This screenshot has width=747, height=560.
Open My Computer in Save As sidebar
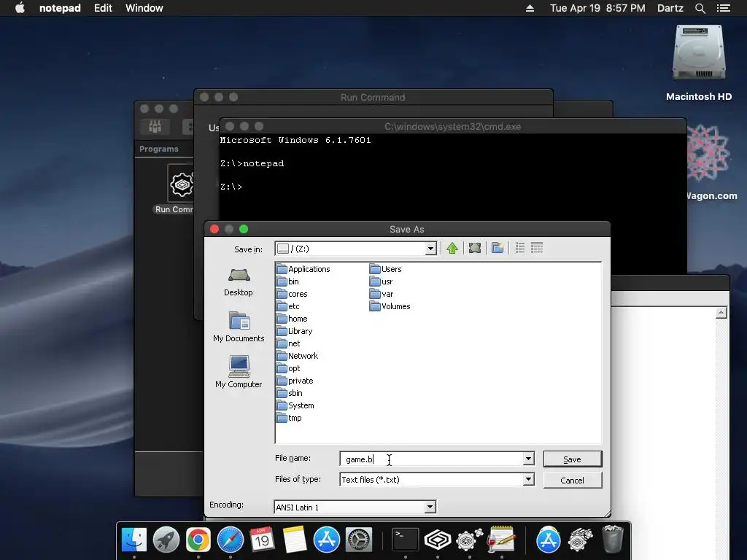pos(239,372)
